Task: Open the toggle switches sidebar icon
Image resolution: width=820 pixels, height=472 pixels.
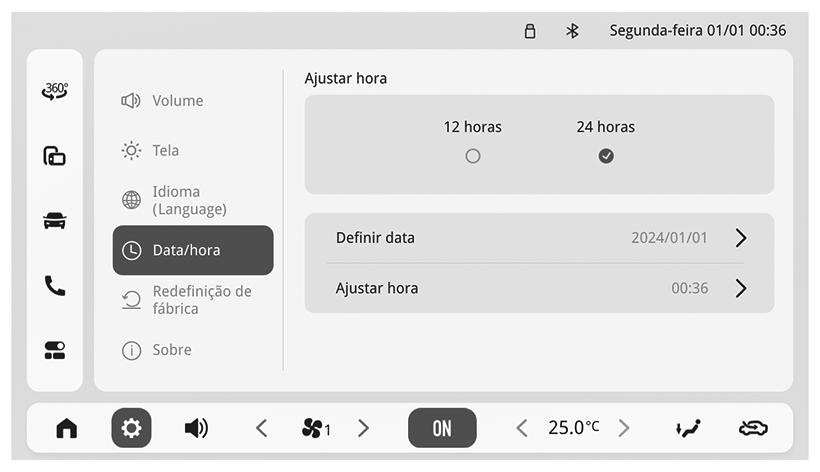Action: 54,350
